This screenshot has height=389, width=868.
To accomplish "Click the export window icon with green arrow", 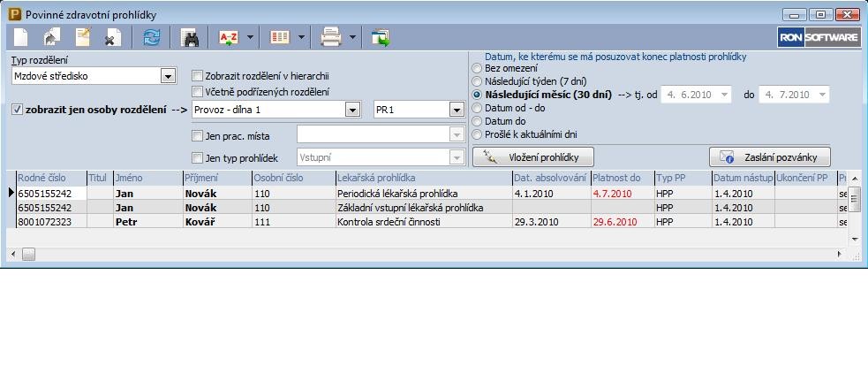I will 381,37.
